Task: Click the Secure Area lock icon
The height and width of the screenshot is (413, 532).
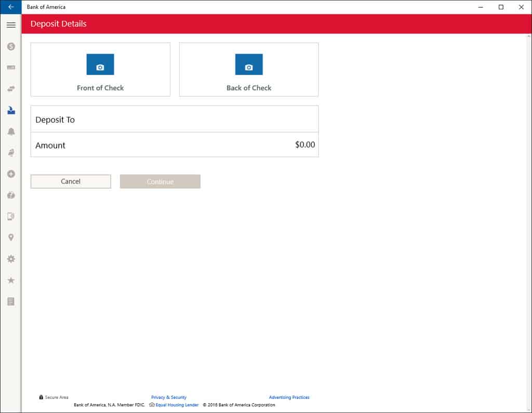Action: [x=41, y=397]
